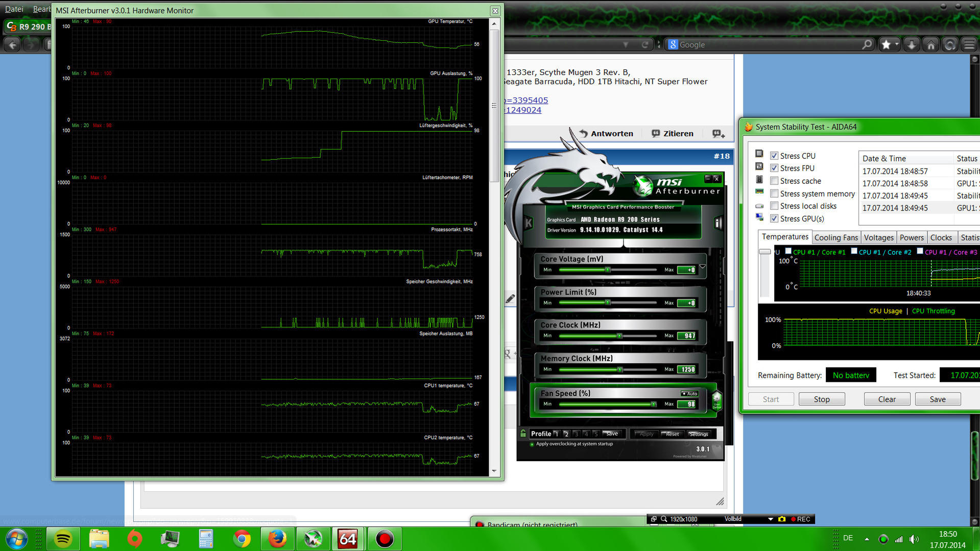
Task: Open Bandicam record icon in taskbar
Action: [385, 539]
